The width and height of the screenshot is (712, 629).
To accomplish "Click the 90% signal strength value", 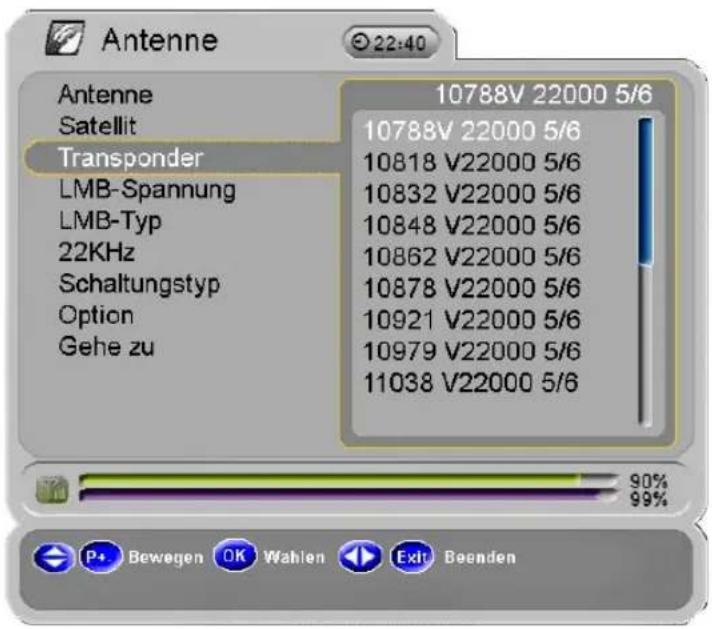I will (x=648, y=481).
